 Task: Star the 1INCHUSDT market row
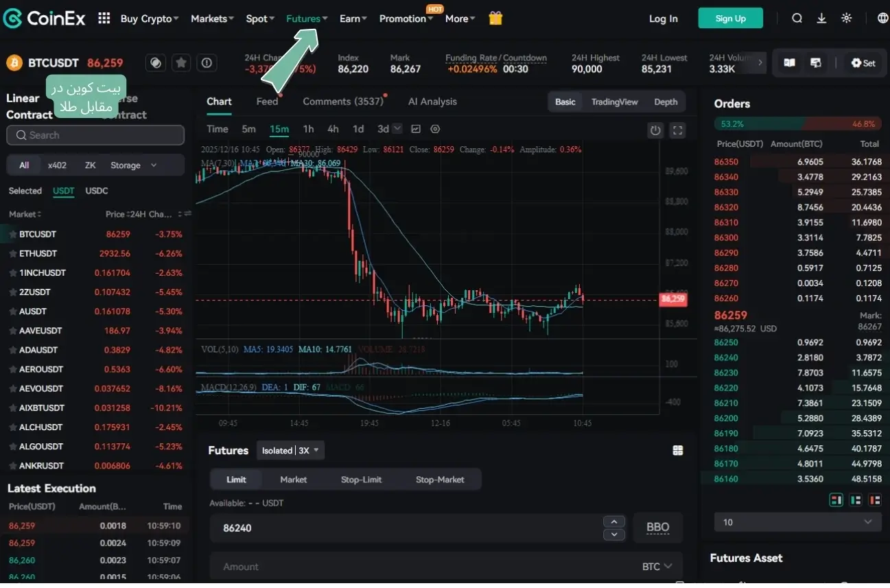point(12,273)
